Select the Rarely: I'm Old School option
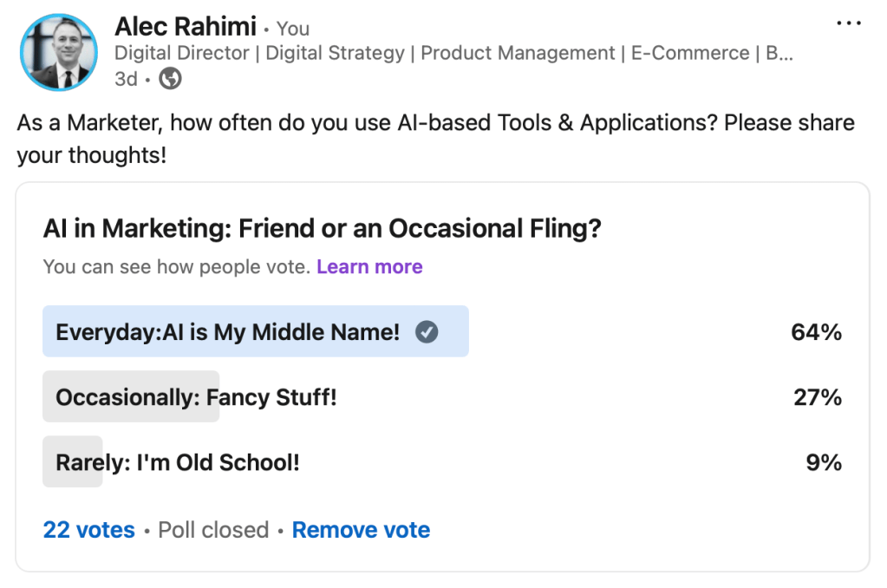The width and height of the screenshot is (887, 588). pyautogui.click(x=178, y=462)
